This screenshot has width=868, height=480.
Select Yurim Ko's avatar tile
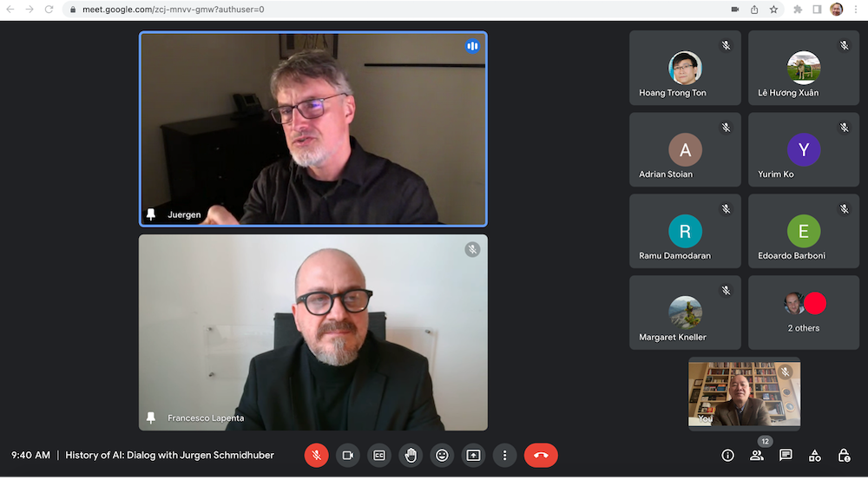coord(803,149)
